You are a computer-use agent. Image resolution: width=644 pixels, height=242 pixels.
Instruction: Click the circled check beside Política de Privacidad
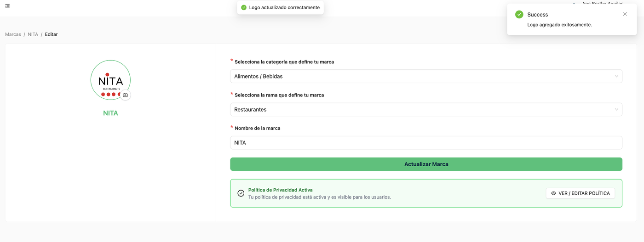pyautogui.click(x=241, y=193)
